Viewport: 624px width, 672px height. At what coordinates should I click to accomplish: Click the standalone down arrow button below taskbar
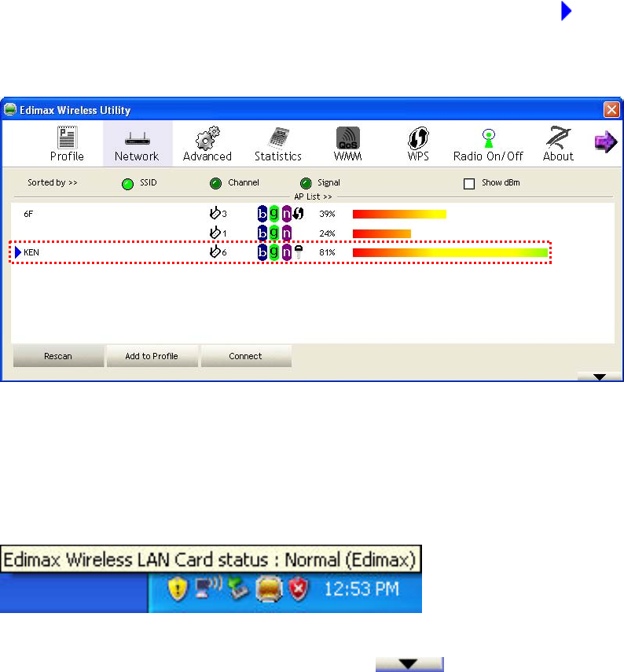pos(409,664)
